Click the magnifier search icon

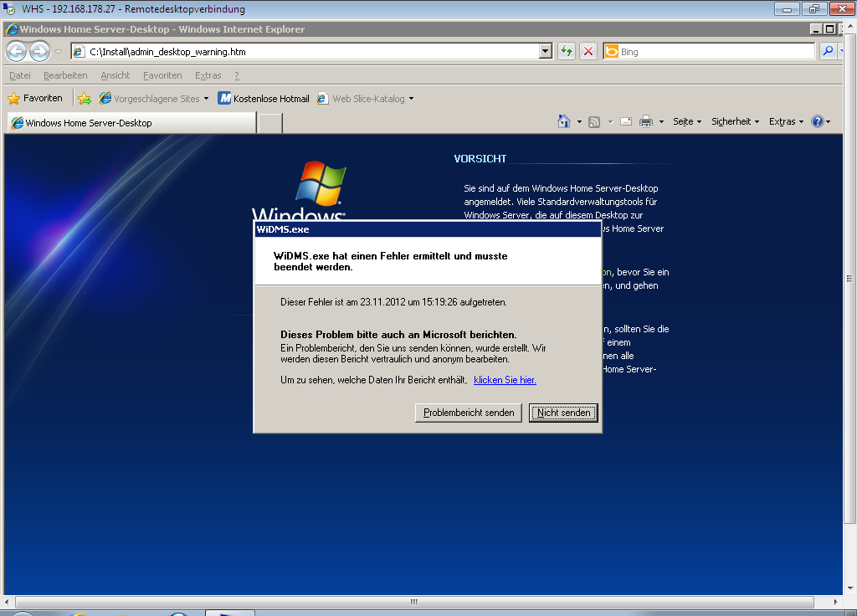point(828,51)
